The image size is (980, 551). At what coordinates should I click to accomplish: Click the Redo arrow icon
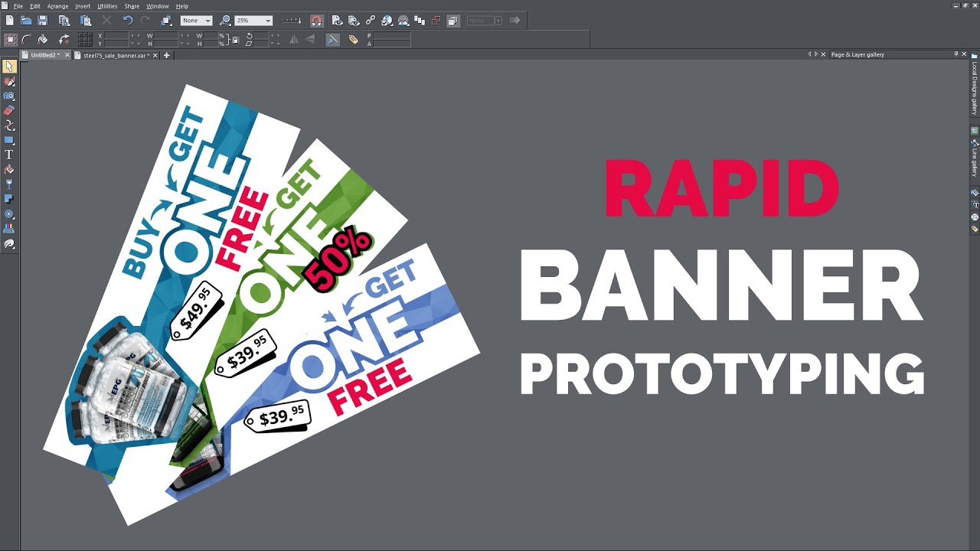point(145,21)
